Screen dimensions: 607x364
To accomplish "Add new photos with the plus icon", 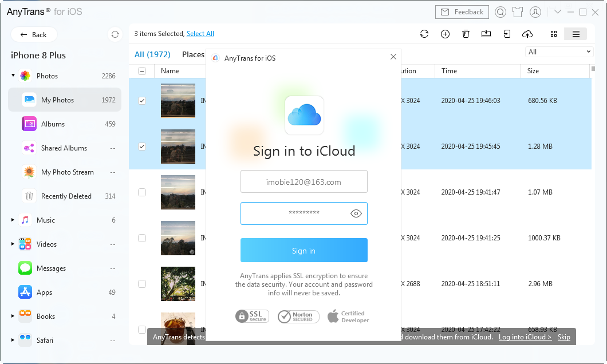I will coord(445,34).
